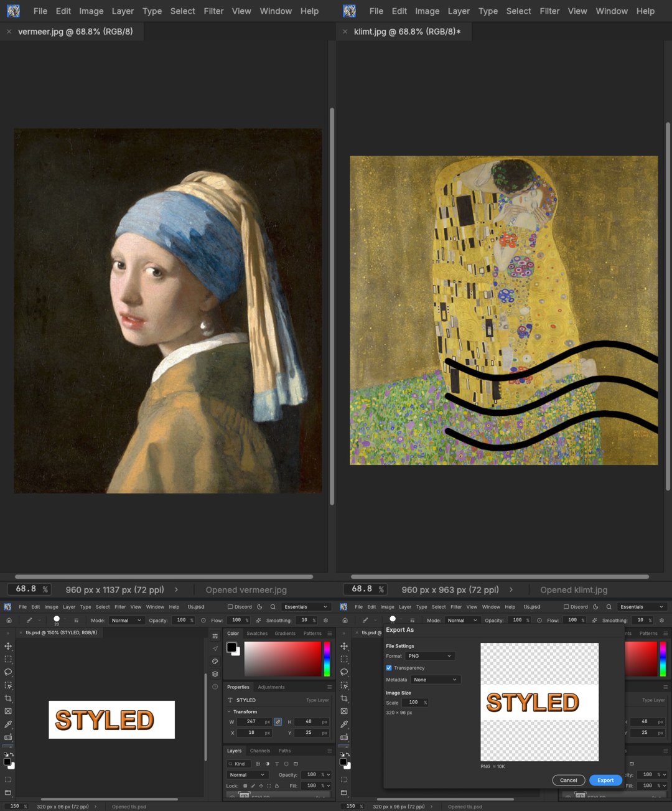The width and height of the screenshot is (672, 811).
Task: Toggle pressure opacity icon before Flow, Properties panel window
Action: click(x=203, y=621)
